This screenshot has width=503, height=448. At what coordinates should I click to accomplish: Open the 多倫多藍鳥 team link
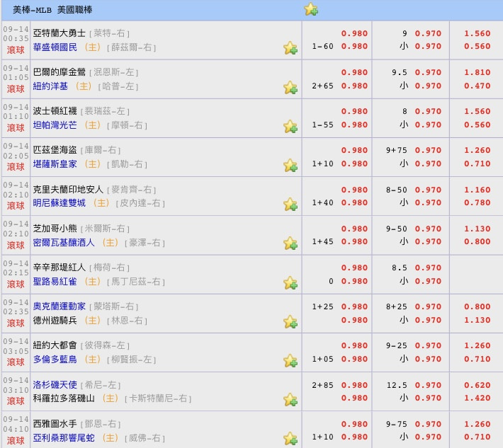tap(55, 360)
